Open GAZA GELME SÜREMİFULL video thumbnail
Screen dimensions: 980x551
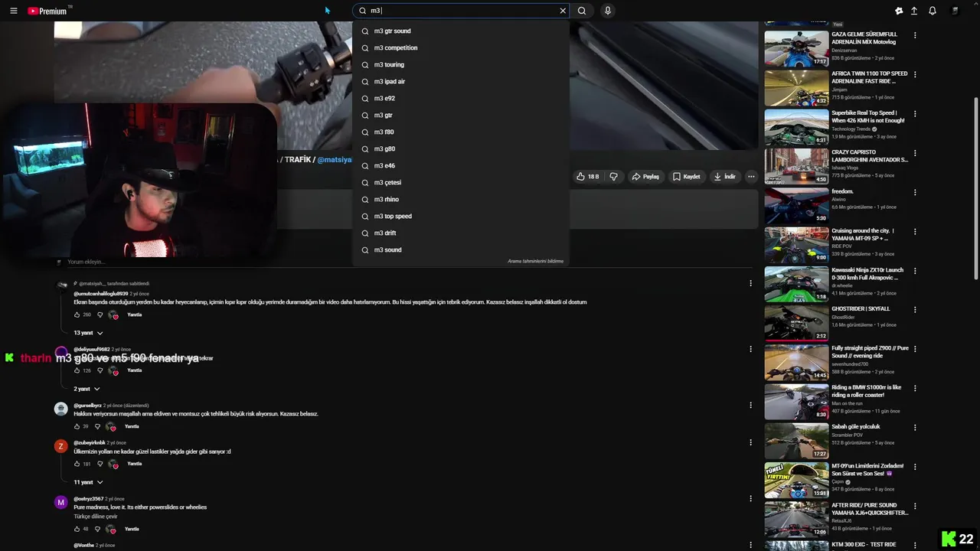point(796,48)
